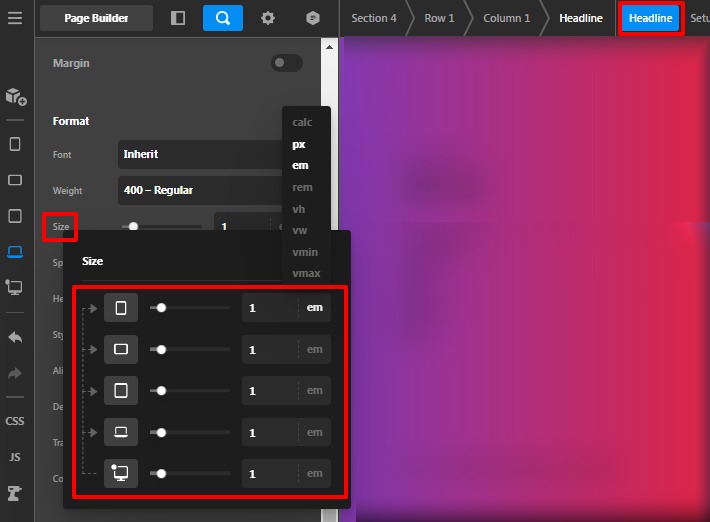This screenshot has width=710, height=522.
Task: Select the laptop breakpoint in the left sidebar
Action: click(x=15, y=252)
